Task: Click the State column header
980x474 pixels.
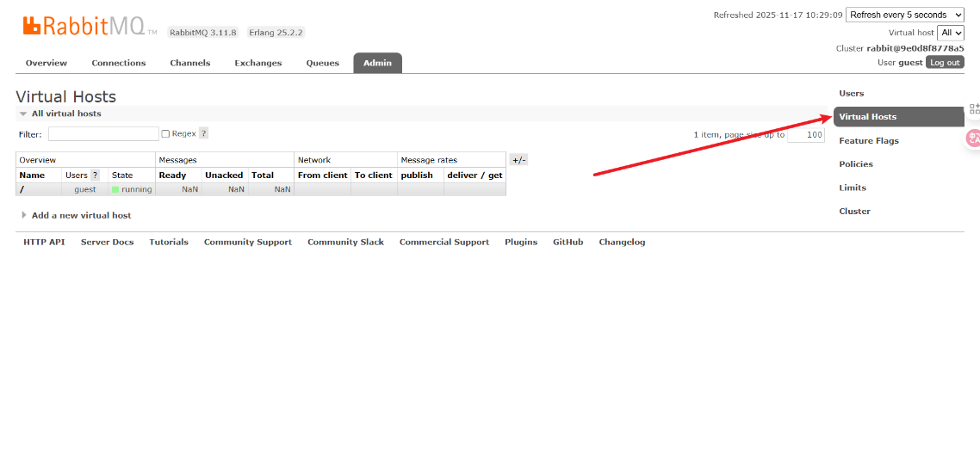Action: (122, 175)
